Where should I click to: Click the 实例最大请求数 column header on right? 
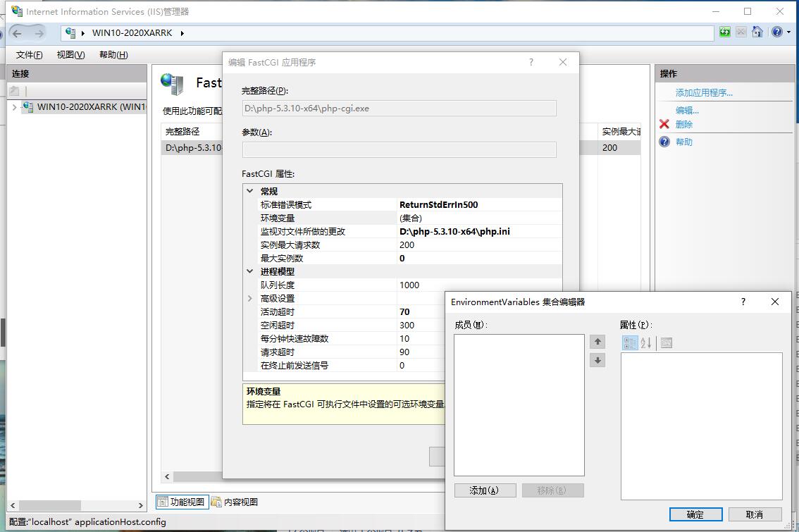coord(621,132)
